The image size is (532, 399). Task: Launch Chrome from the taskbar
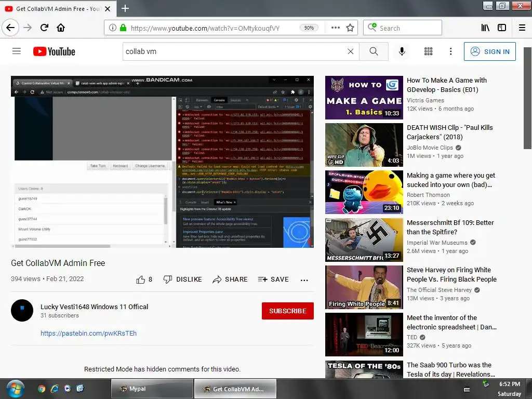click(x=42, y=389)
